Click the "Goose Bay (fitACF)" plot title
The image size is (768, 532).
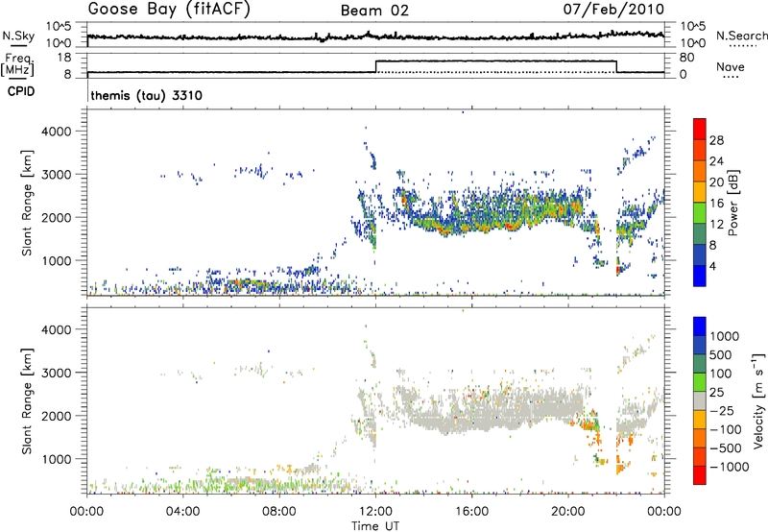point(169,10)
